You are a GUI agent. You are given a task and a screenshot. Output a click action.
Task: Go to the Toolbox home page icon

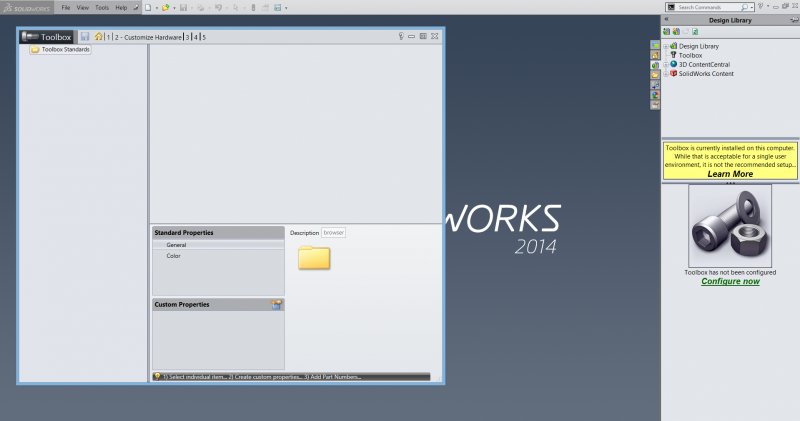coord(98,37)
